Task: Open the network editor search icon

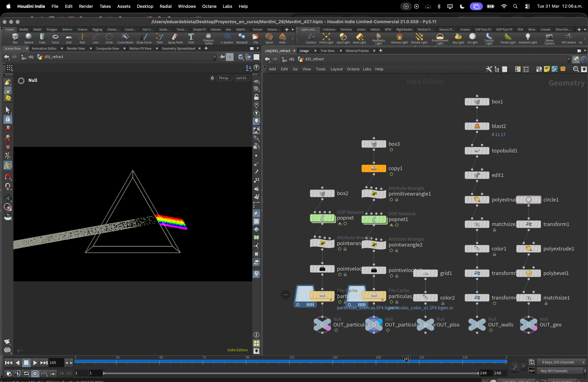Action: (576, 69)
